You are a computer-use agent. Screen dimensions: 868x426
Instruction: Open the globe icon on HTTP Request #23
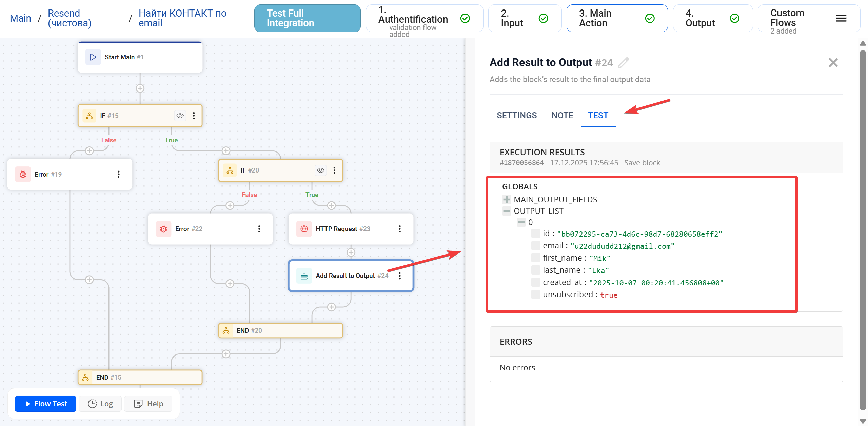coord(304,229)
